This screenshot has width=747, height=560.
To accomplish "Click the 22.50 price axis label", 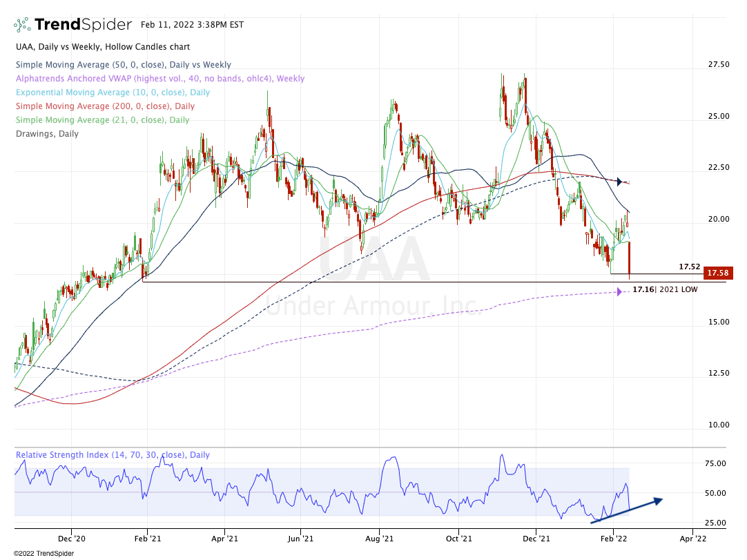I will pos(719,167).
